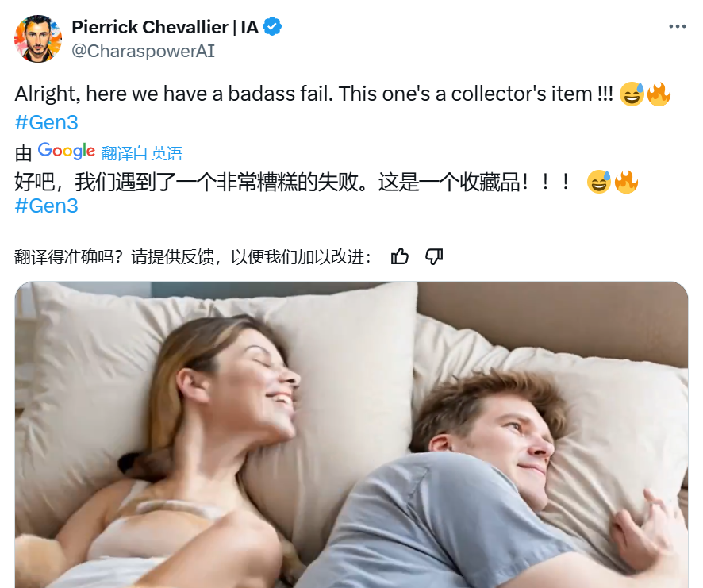Open the #Gen3 hashtag in original tweet
This screenshot has width=703, height=588.
click(47, 122)
